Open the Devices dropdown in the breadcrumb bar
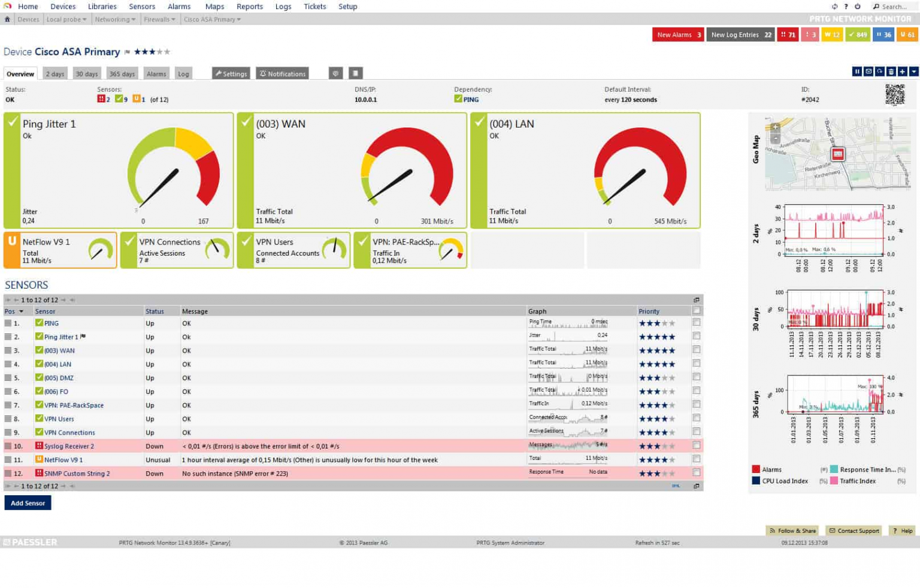The height and width of the screenshot is (588, 920). point(28,19)
